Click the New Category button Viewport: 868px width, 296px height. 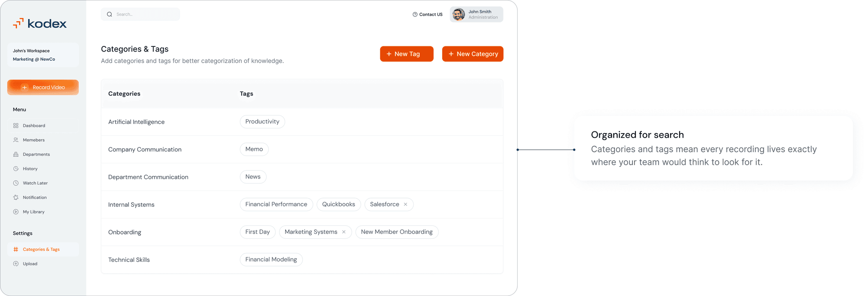tap(473, 54)
